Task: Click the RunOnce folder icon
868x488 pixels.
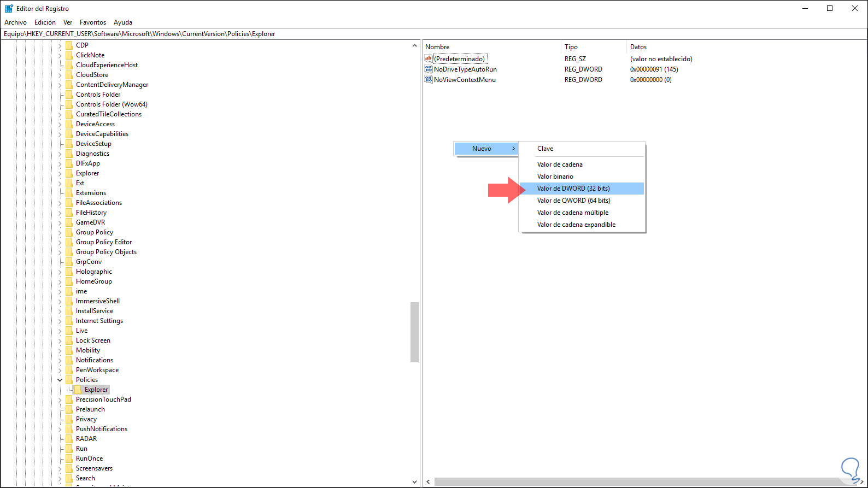Action: click(69, 458)
